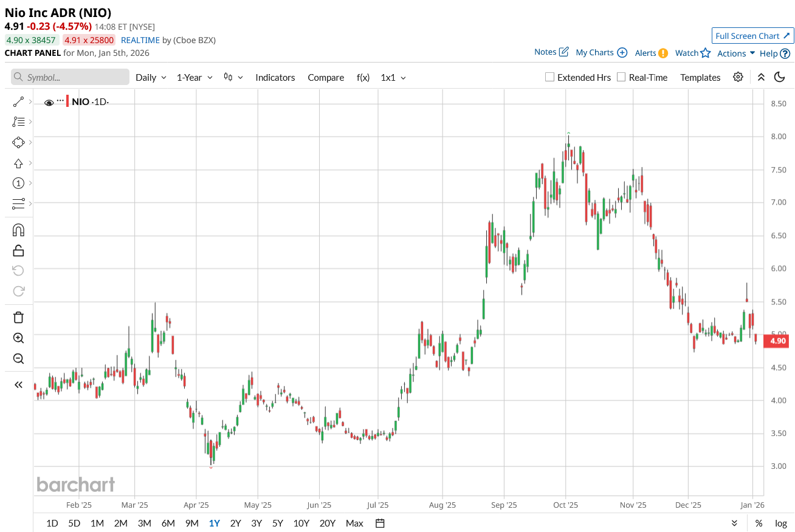Collapse the toolbar with double up chevron
Screen dimensions: 795x532
point(761,77)
